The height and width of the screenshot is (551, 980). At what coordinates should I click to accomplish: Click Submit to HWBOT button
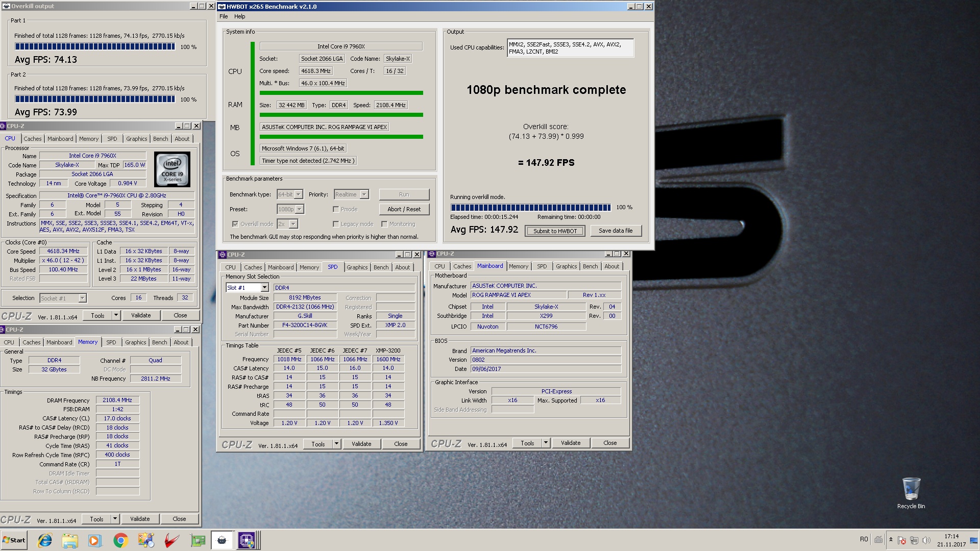(555, 231)
